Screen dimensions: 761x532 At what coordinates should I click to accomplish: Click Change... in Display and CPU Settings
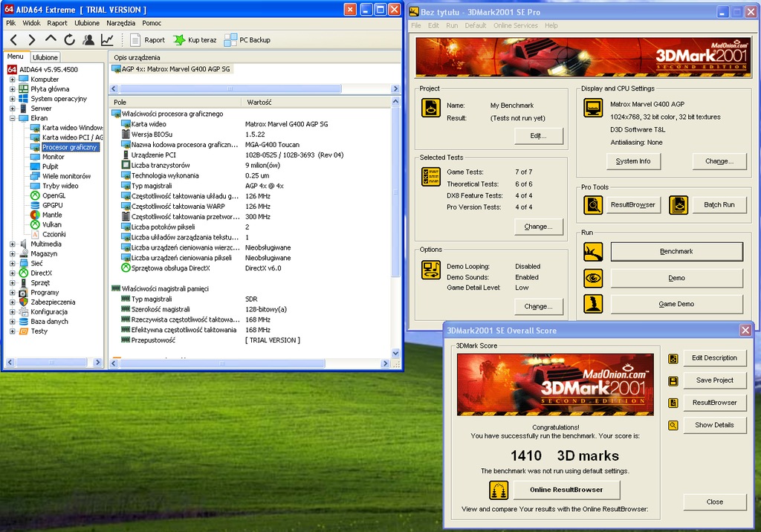pyautogui.click(x=719, y=161)
